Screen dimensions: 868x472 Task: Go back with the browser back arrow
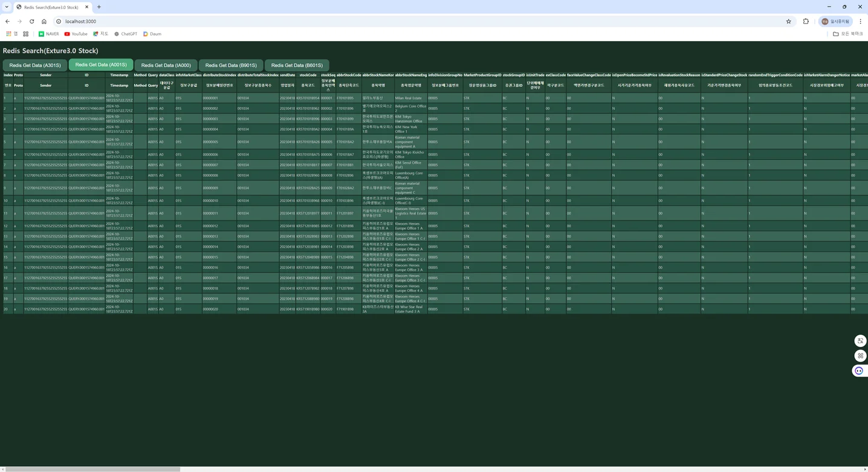click(7, 21)
